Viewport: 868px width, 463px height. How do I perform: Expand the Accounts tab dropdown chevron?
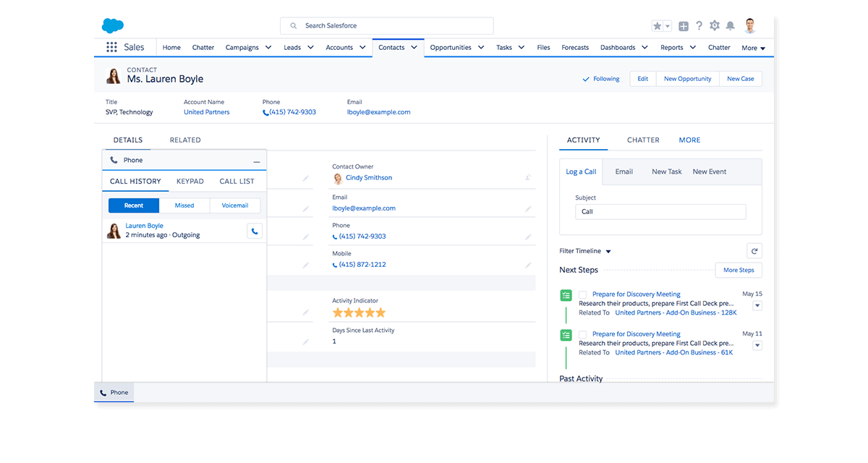pos(362,48)
